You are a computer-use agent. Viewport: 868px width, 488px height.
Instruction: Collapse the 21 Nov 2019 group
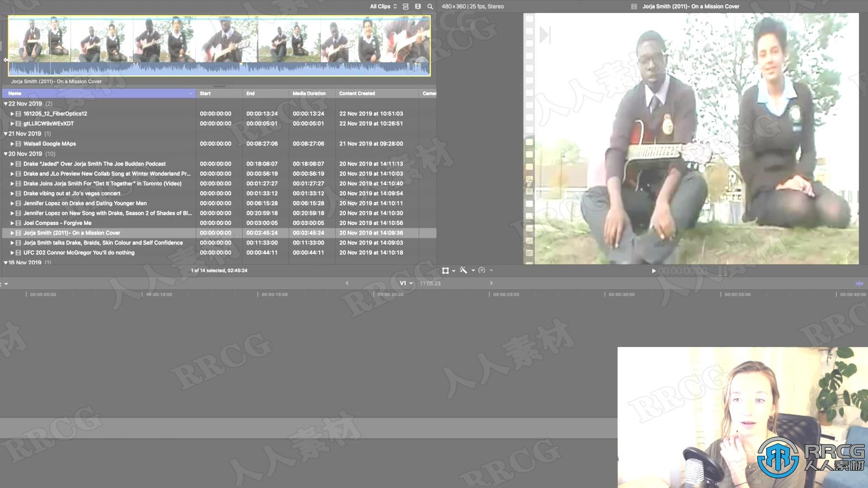5,133
